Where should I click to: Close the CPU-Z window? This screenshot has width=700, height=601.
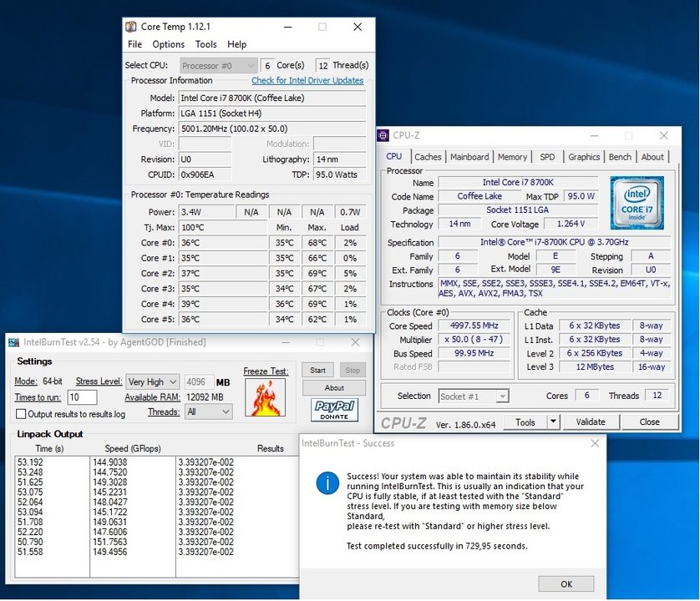pyautogui.click(x=664, y=135)
